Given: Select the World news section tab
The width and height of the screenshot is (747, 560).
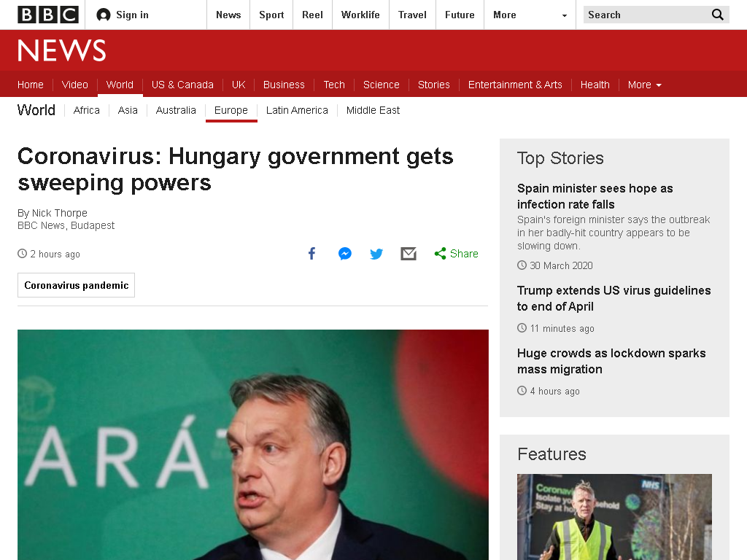Looking at the screenshot, I should pyautogui.click(x=120, y=85).
